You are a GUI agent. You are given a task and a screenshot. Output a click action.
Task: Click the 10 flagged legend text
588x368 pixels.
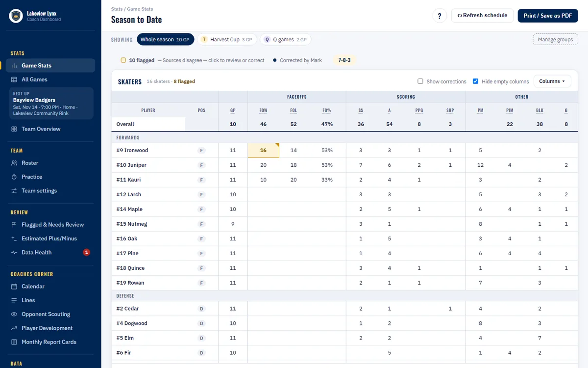point(142,60)
